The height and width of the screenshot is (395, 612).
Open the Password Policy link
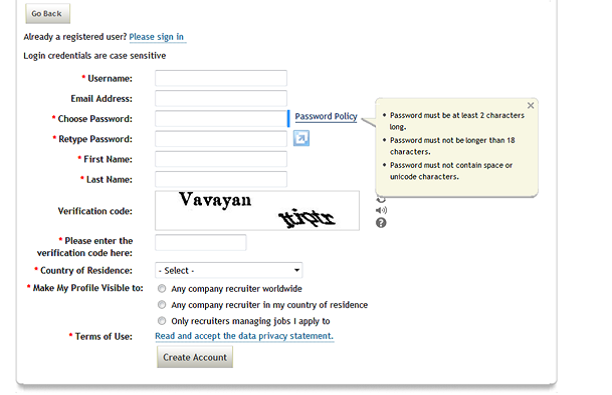tap(326, 116)
